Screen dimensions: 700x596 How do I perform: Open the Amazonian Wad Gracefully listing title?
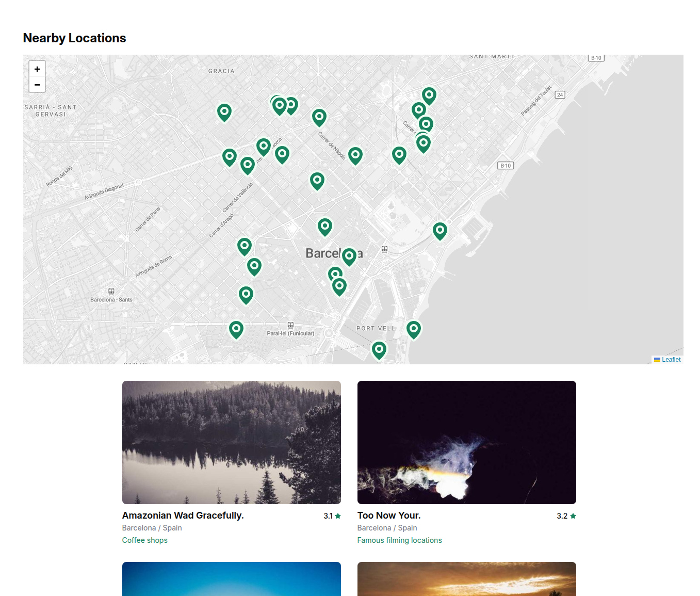point(183,516)
